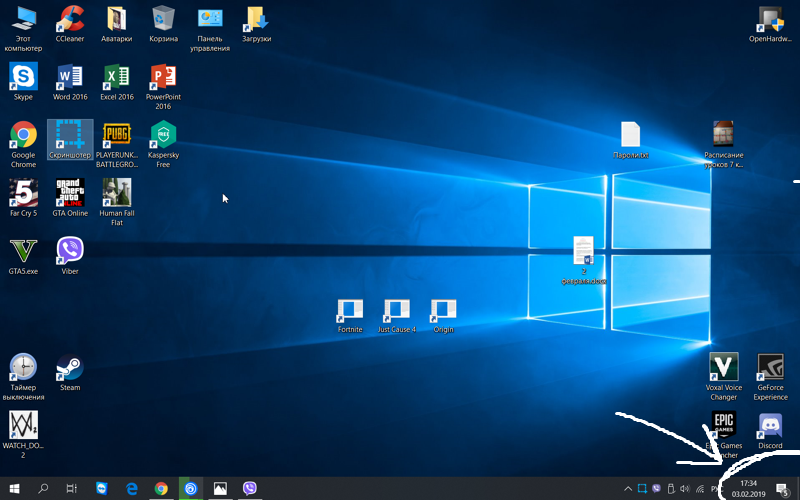This screenshot has width=800, height=500.
Task: Click the Viber tray icon
Action: (x=657, y=489)
